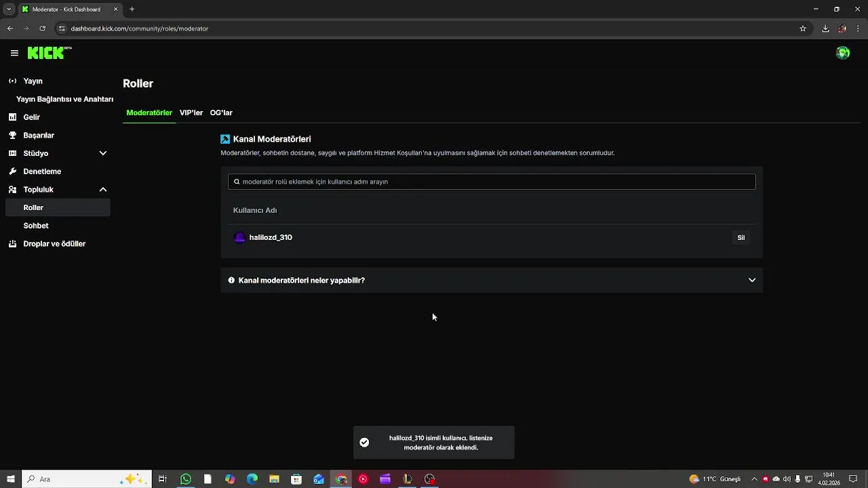Open the hamburger menu next to Kick logo
The height and width of the screenshot is (488, 868).
coord(14,53)
